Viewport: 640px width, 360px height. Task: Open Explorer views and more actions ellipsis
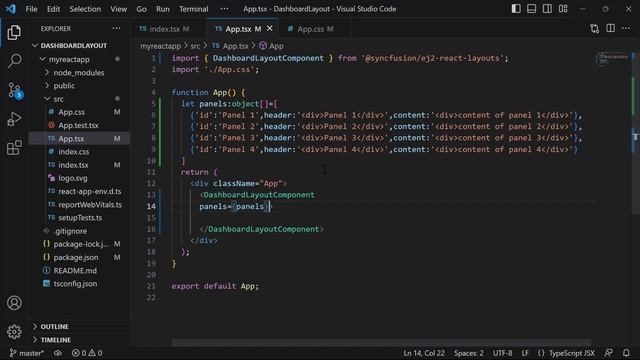click(x=116, y=28)
